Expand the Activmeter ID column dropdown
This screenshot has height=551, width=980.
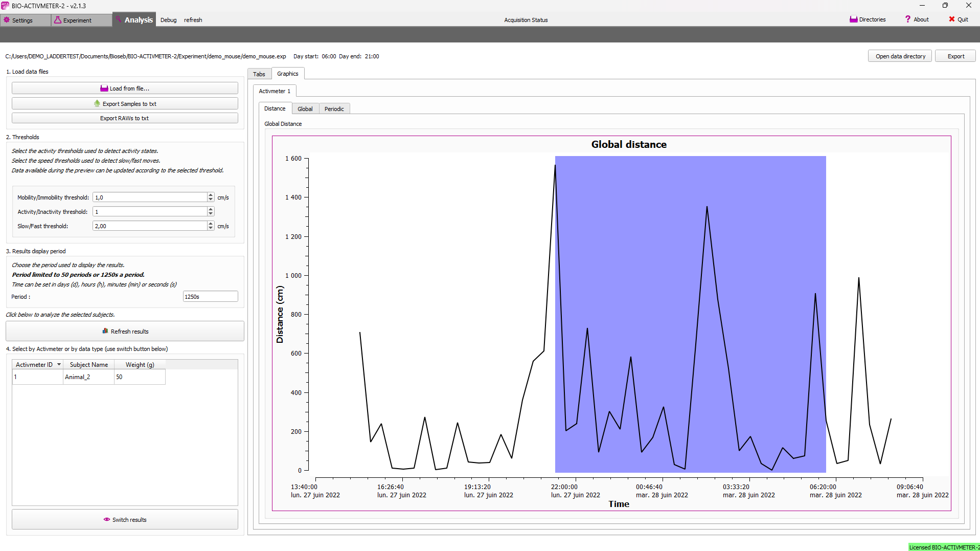pyautogui.click(x=59, y=365)
